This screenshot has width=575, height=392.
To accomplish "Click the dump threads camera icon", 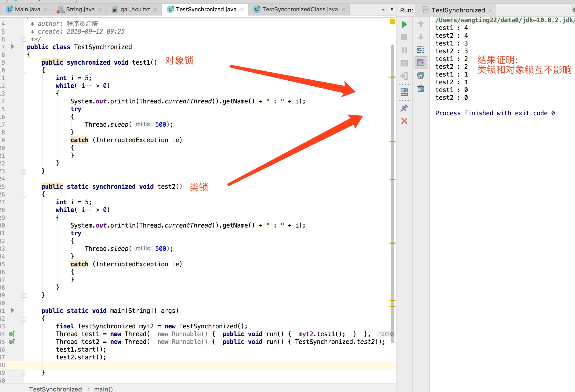I will click(x=404, y=63).
